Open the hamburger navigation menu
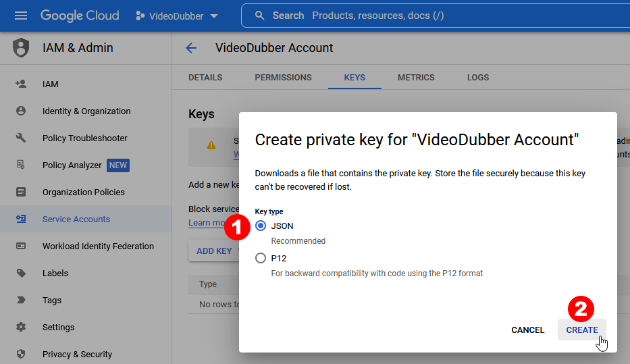 [20, 16]
